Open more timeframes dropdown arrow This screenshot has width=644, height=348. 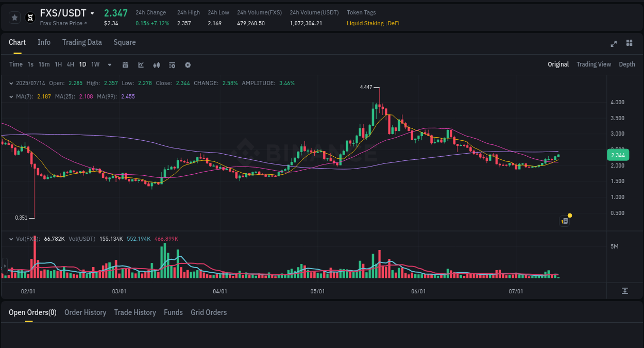click(109, 64)
